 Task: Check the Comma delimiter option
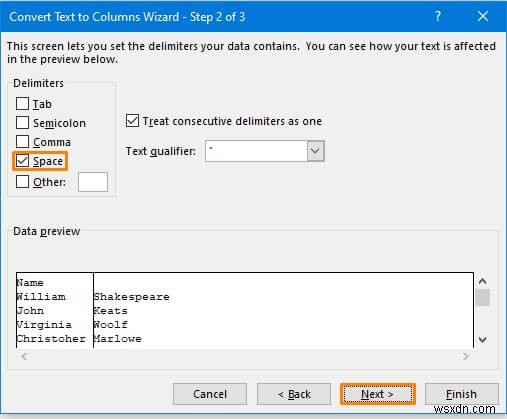tap(22, 142)
